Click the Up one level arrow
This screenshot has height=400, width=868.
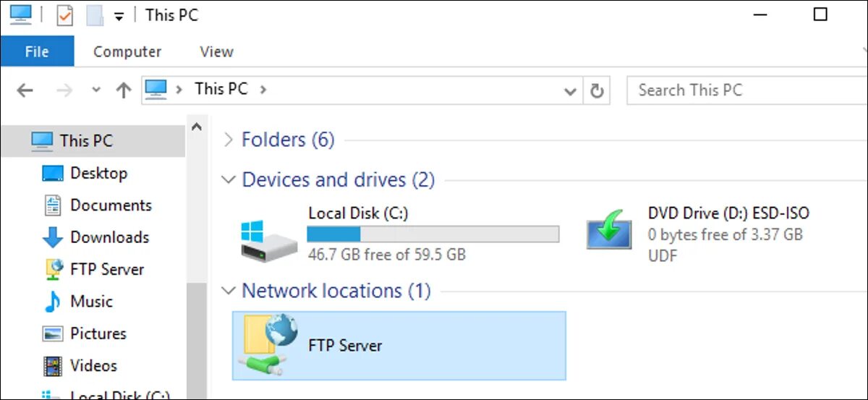[124, 90]
